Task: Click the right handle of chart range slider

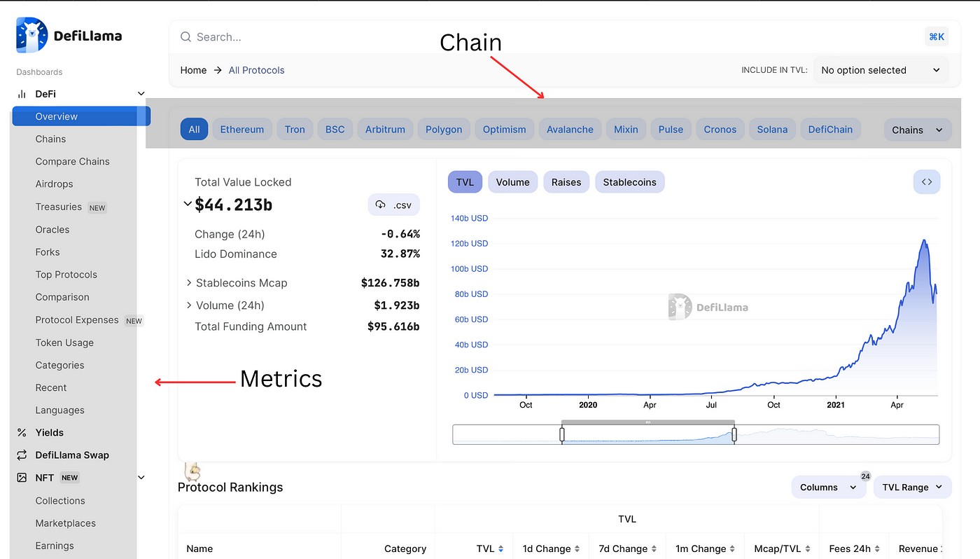Action: [x=734, y=435]
